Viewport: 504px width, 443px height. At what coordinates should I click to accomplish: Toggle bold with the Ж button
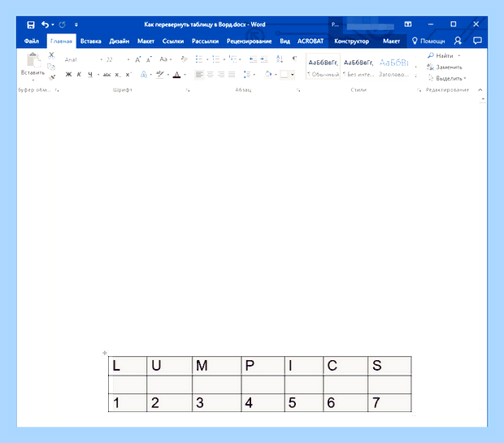point(68,75)
